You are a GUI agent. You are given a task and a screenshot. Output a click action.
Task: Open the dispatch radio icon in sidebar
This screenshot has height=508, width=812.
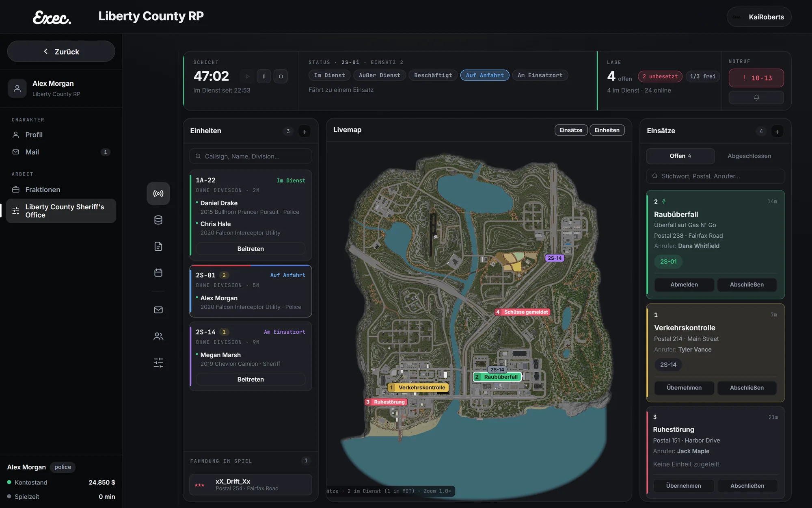coord(158,193)
